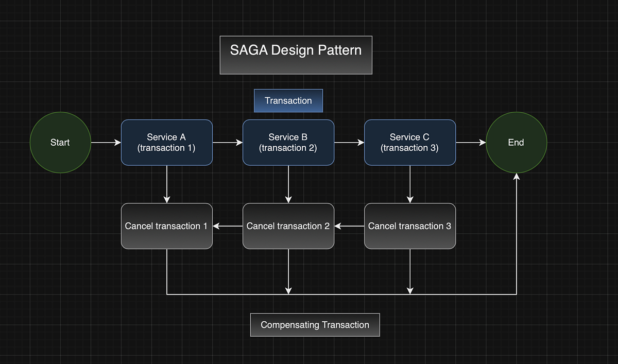Click the Transaction label box
Image resolution: width=618 pixels, height=364 pixels.
288,100
